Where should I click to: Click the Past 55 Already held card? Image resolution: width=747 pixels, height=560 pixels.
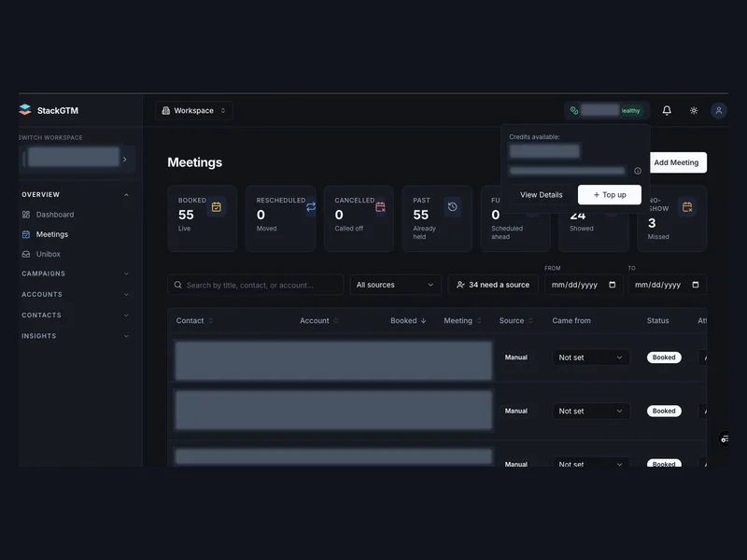(x=437, y=218)
